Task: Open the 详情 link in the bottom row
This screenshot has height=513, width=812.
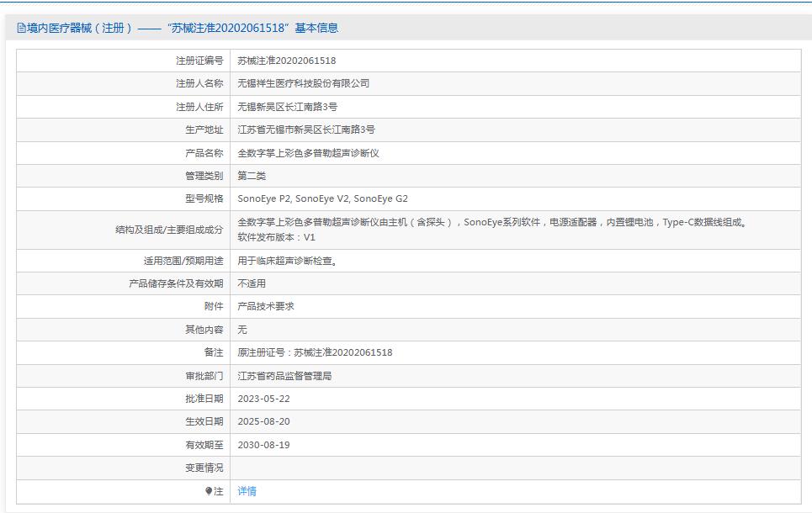Action: pos(245,490)
